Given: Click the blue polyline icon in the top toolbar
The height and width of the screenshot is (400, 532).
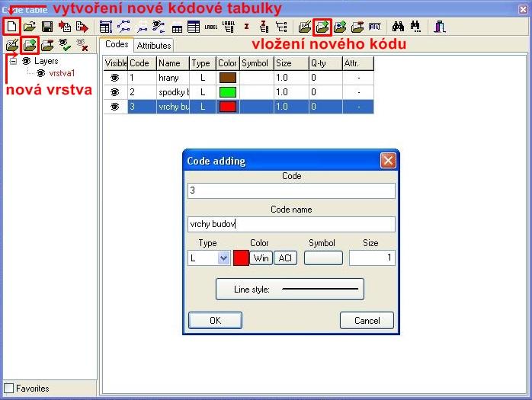Looking at the screenshot, I should tap(123, 27).
